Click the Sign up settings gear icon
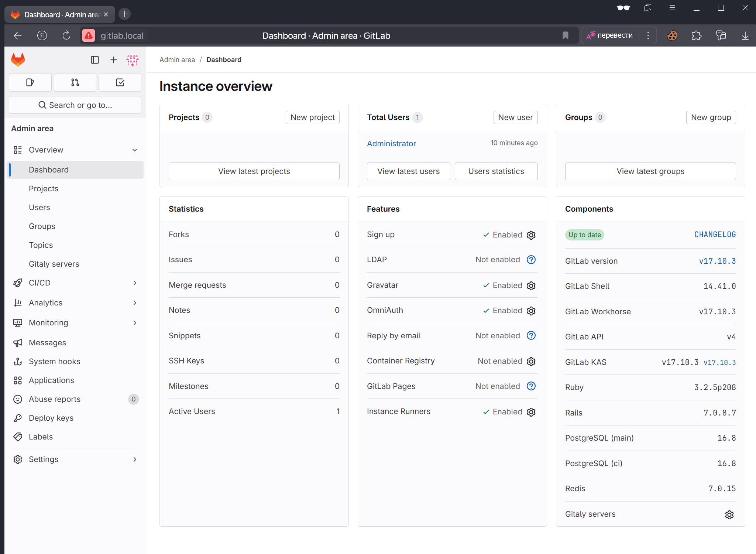 531,235
